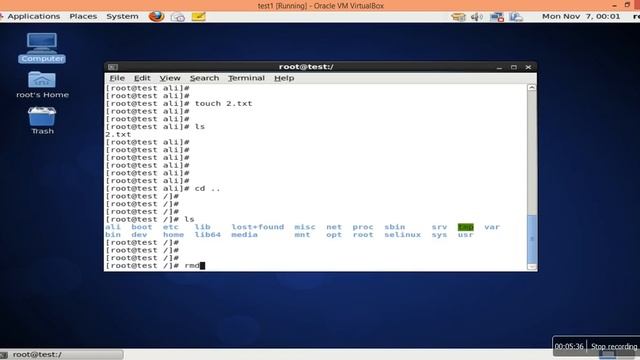Open the Applications menu
The image size is (640, 360).
point(33,16)
